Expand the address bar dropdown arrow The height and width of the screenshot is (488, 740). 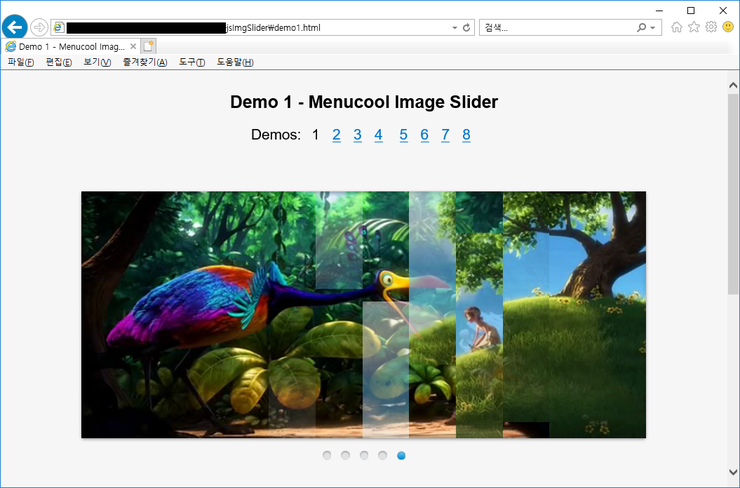[455, 28]
